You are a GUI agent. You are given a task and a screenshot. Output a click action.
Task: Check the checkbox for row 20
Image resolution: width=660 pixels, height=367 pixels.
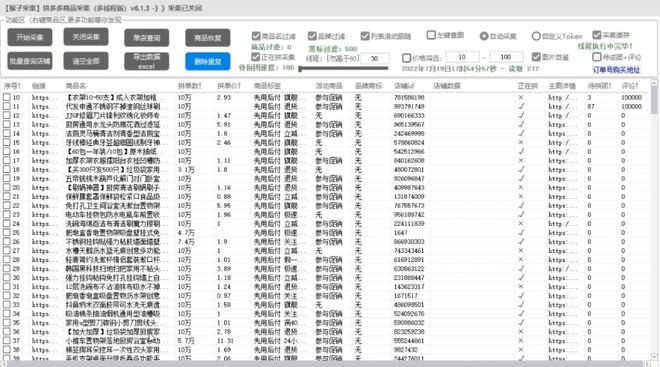coord(7,187)
